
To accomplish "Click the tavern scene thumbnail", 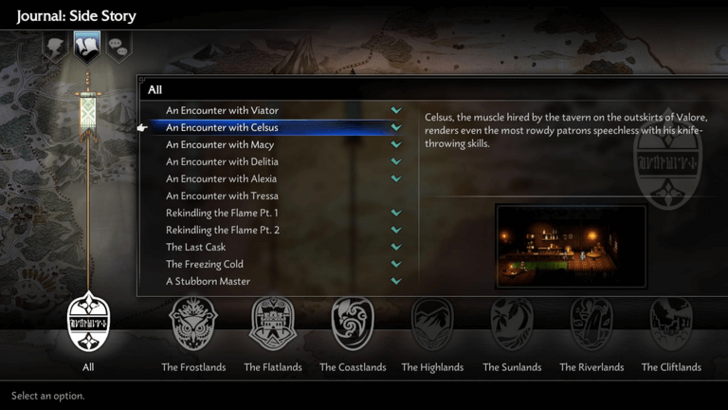I will coord(571,246).
